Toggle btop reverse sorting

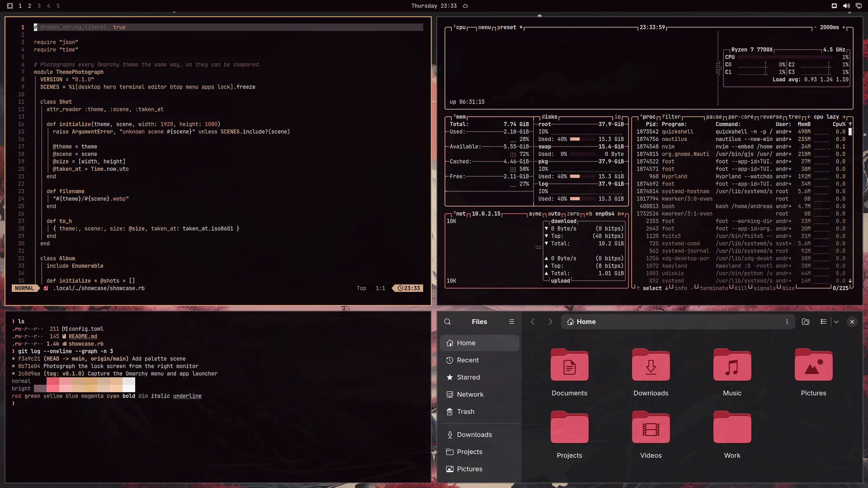(x=771, y=117)
